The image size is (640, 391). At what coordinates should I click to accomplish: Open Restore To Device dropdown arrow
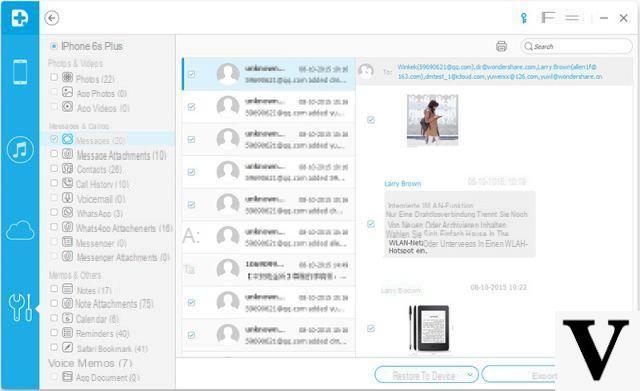pyautogui.click(x=470, y=375)
